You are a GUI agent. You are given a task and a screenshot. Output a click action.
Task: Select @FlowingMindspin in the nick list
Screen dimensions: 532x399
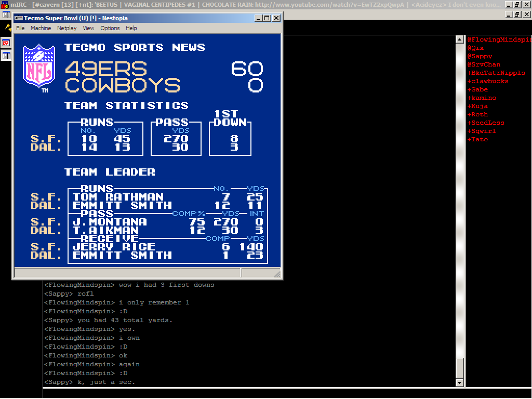(498, 39)
